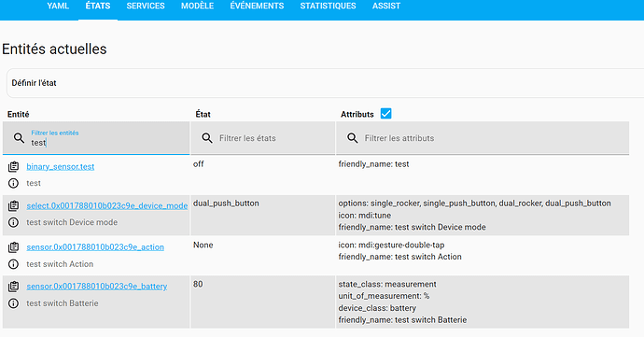Viewport: 644px width, 337px height.
Task: Focus the Filtrer les états field
Action: [263, 138]
